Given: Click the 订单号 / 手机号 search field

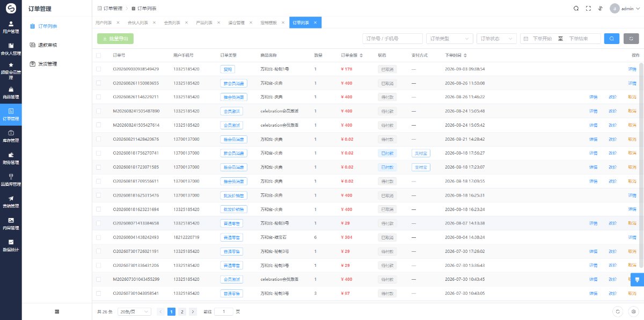Looking at the screenshot, I should tap(392, 39).
